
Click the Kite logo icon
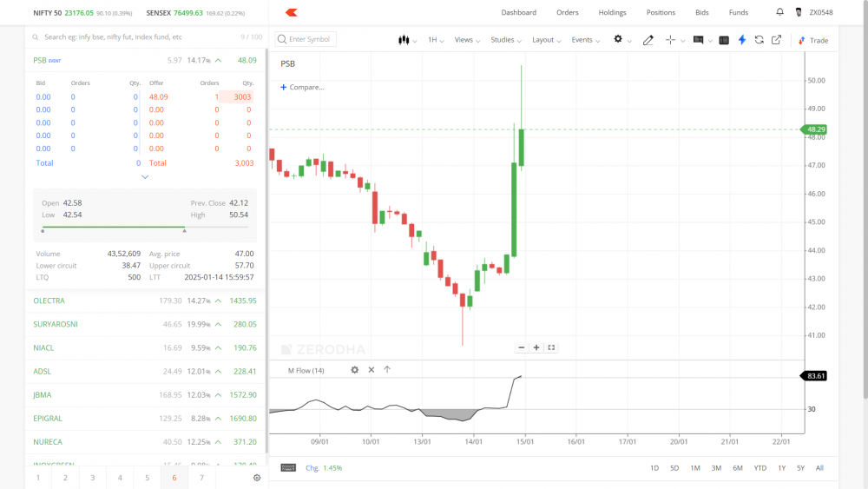click(x=291, y=12)
